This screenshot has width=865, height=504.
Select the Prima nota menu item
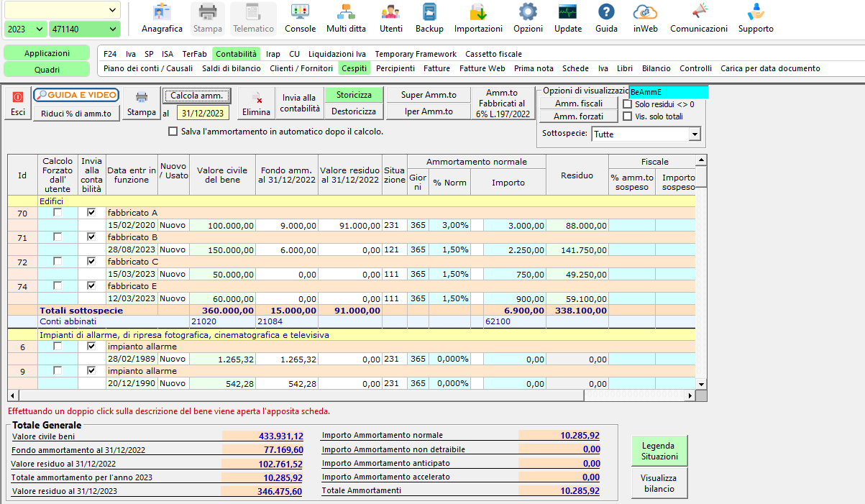point(534,68)
